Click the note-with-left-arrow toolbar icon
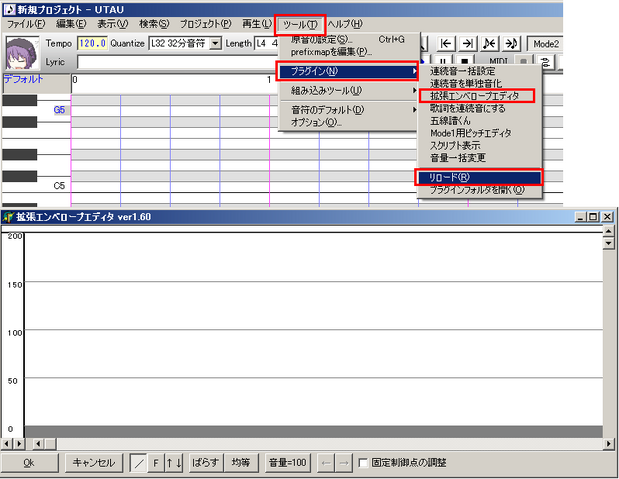The image size is (619, 479). [x=490, y=44]
